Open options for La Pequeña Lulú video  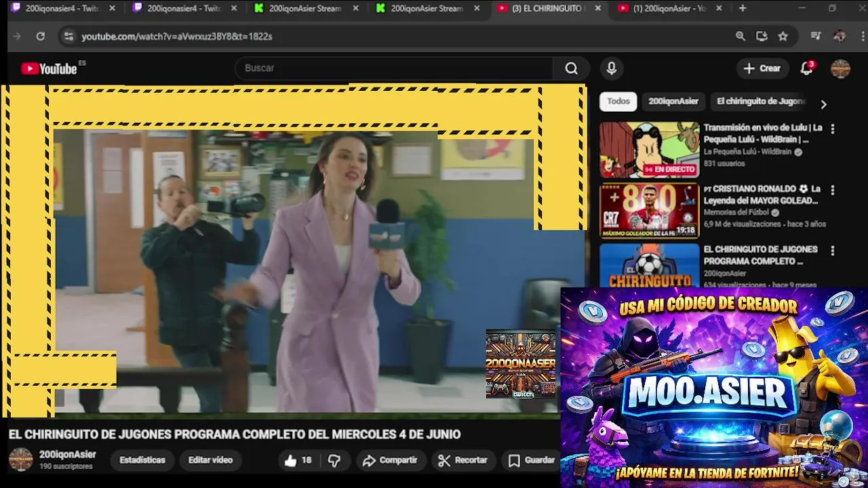click(833, 129)
